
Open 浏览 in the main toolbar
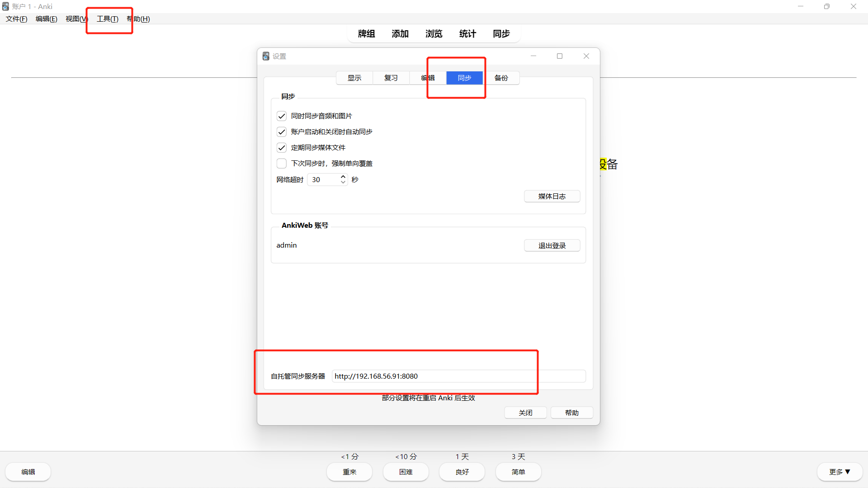point(434,34)
